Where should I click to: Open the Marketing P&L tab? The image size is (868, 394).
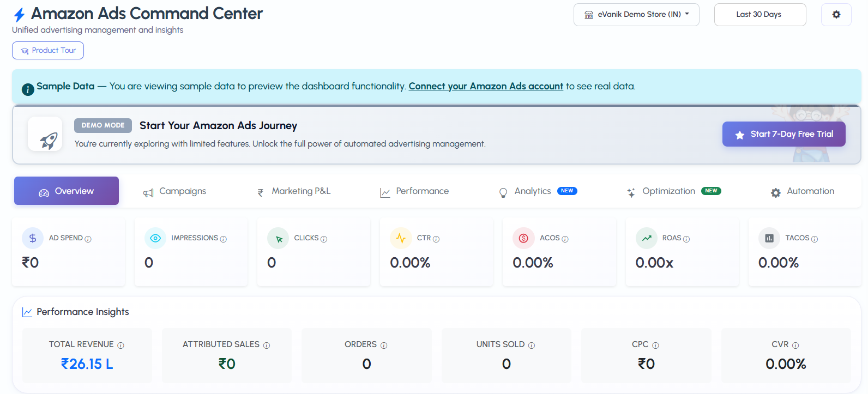(294, 191)
